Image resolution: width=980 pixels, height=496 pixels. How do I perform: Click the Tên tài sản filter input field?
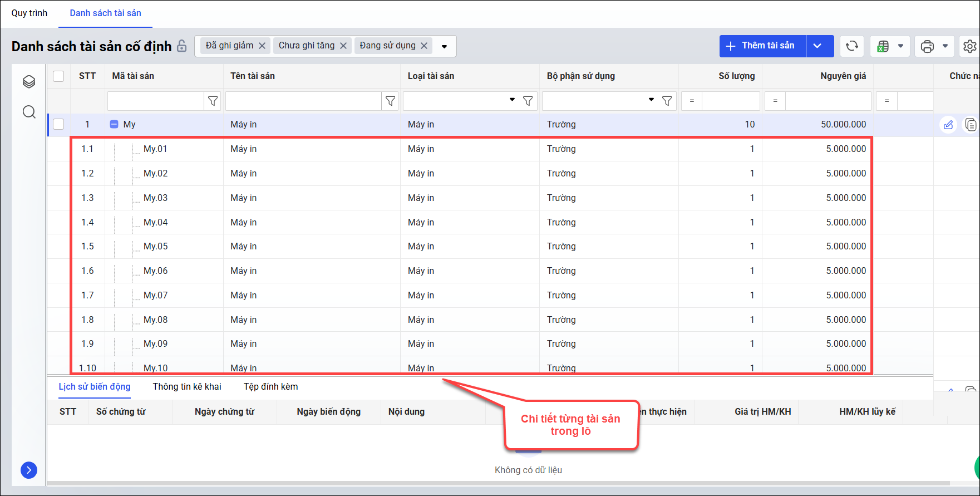303,101
